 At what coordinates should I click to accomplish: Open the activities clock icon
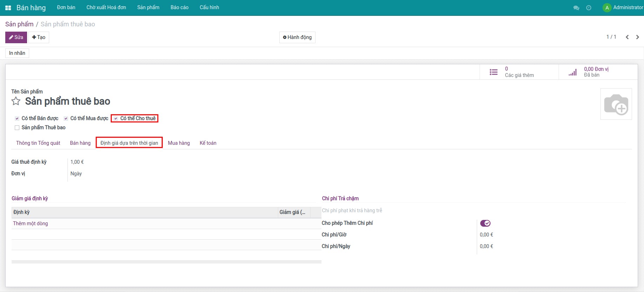[x=589, y=8]
